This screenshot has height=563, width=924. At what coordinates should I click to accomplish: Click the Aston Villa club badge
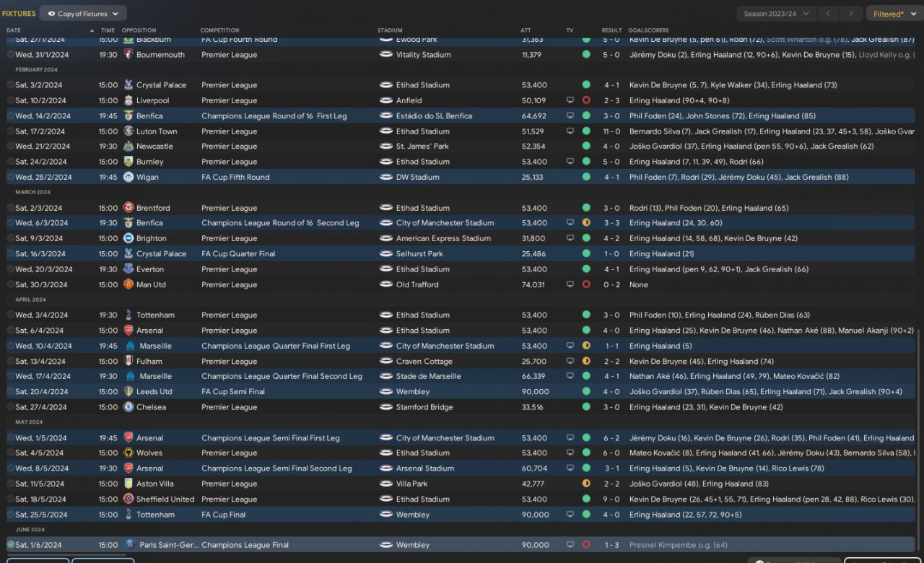pyautogui.click(x=128, y=484)
